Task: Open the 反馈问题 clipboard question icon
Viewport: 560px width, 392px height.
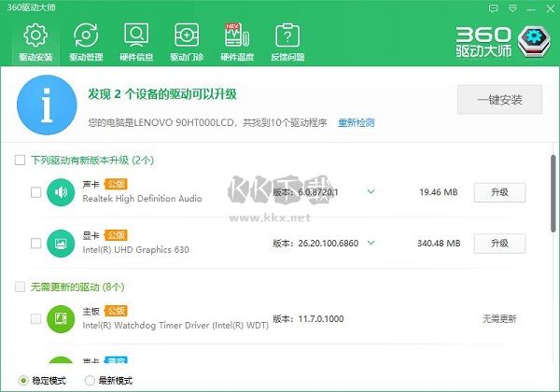Action: 287,35
